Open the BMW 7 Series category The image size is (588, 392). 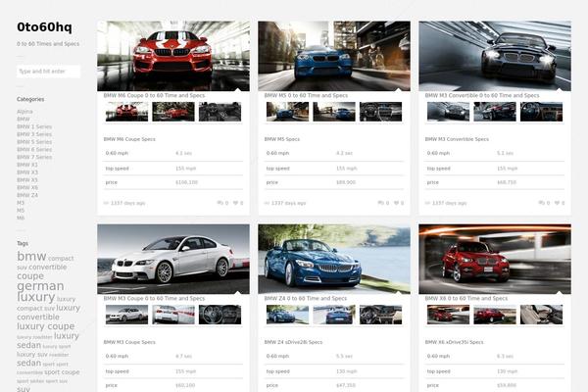[x=34, y=157]
